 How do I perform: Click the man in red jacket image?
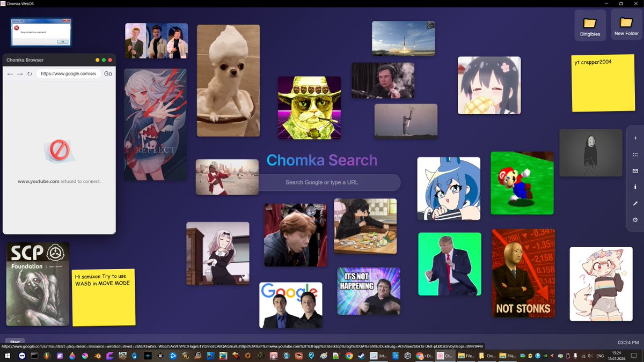(x=227, y=177)
